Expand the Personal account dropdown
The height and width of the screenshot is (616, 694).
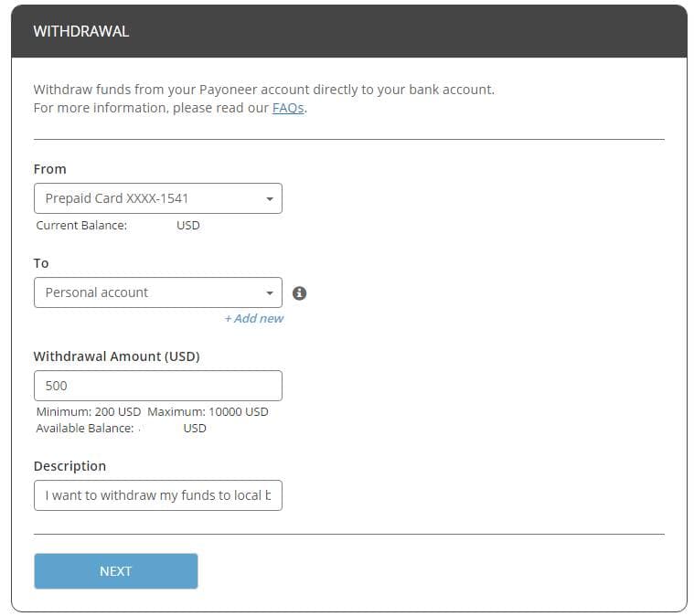click(146, 292)
